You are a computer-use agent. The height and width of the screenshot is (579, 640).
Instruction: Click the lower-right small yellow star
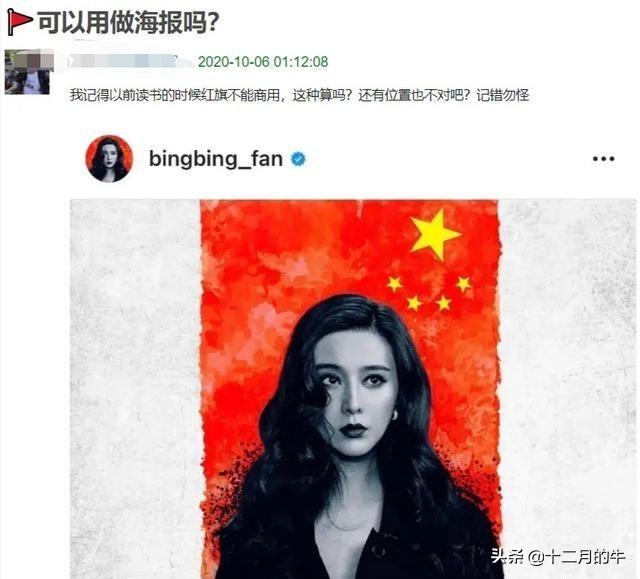[x=444, y=303]
